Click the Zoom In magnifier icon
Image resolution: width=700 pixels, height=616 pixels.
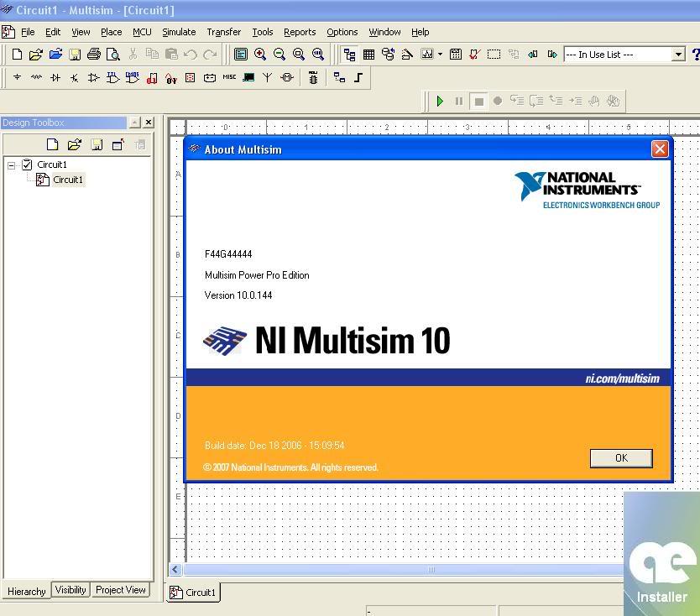260,55
